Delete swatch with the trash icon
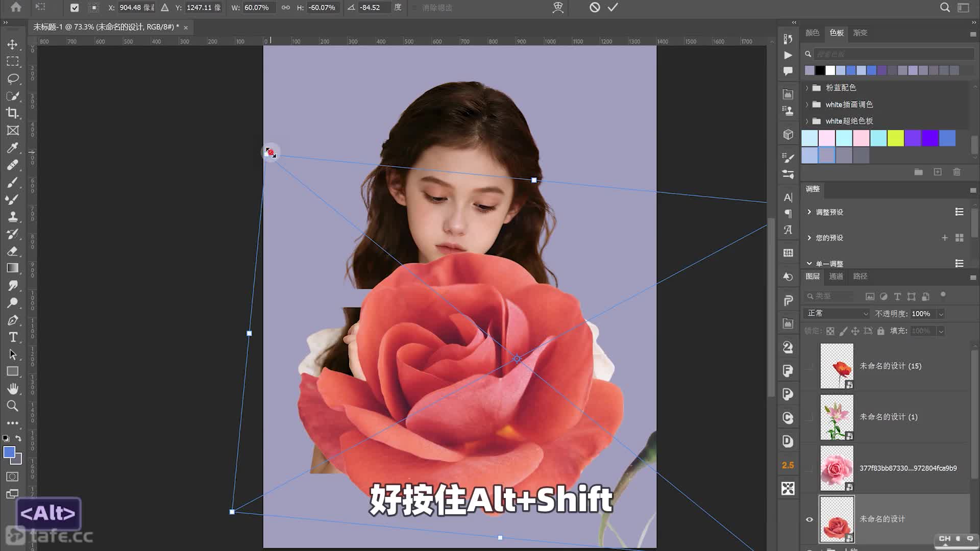The image size is (980, 551). pos(957,172)
